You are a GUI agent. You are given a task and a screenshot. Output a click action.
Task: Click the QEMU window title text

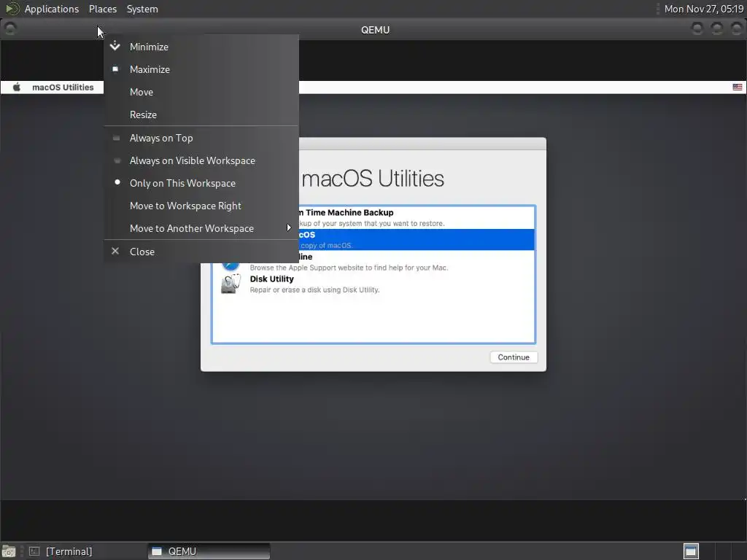point(376,29)
